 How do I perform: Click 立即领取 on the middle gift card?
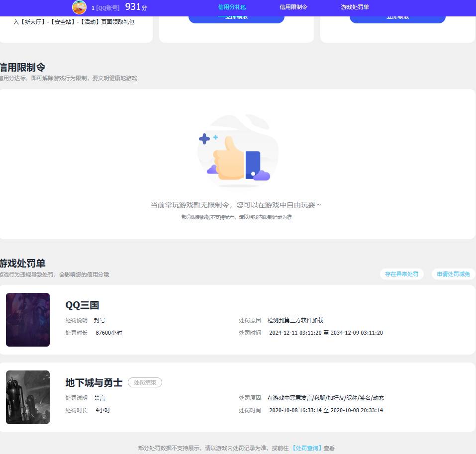(236, 16)
